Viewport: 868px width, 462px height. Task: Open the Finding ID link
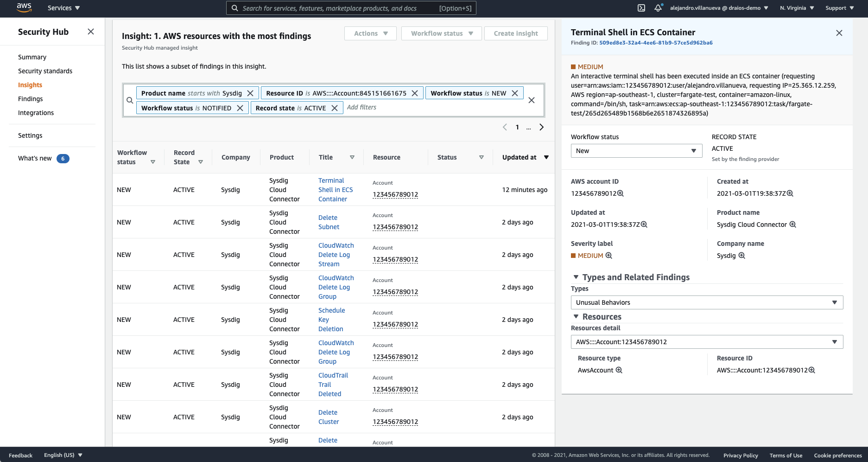tap(656, 43)
